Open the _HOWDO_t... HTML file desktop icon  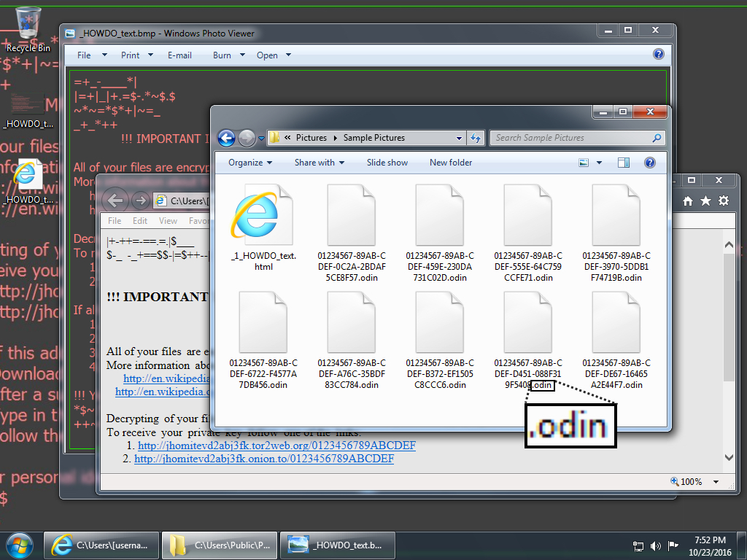(x=28, y=182)
